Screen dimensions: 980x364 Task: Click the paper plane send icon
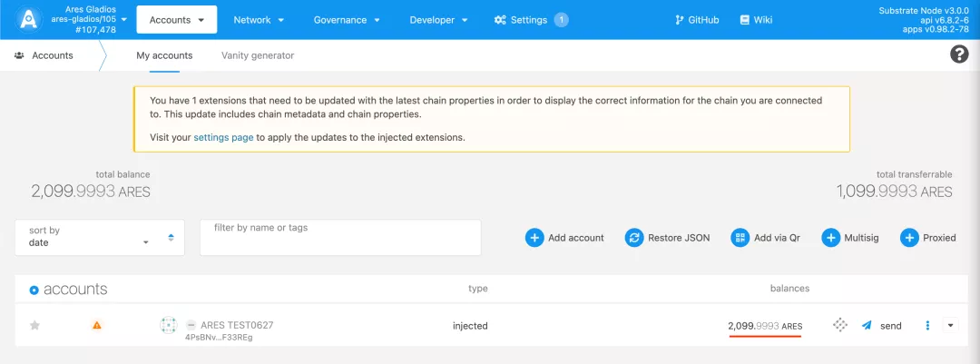(x=867, y=325)
